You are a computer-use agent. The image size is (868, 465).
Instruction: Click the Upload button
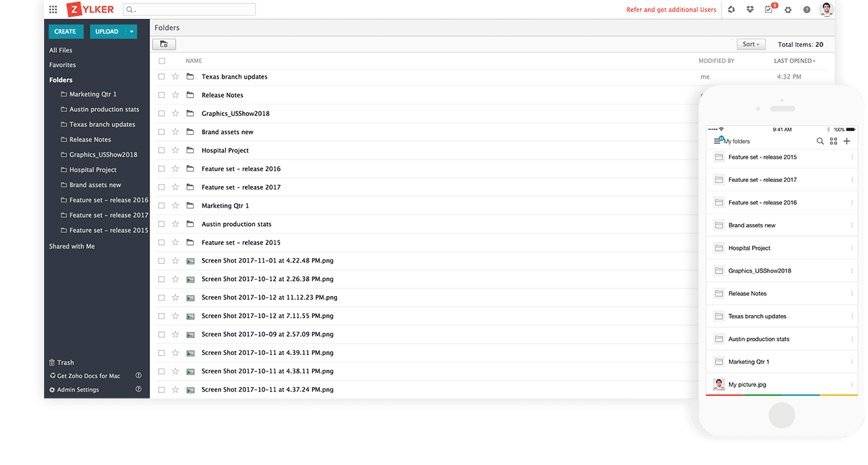[x=107, y=31]
